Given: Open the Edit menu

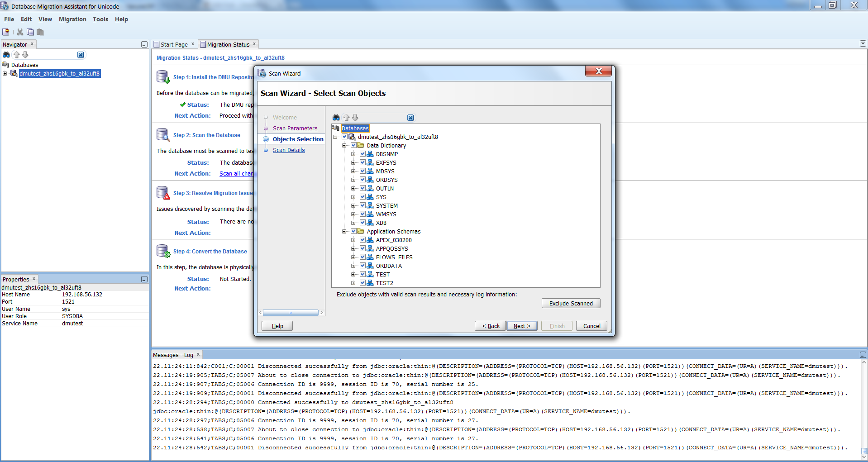Looking at the screenshot, I should click(x=26, y=19).
